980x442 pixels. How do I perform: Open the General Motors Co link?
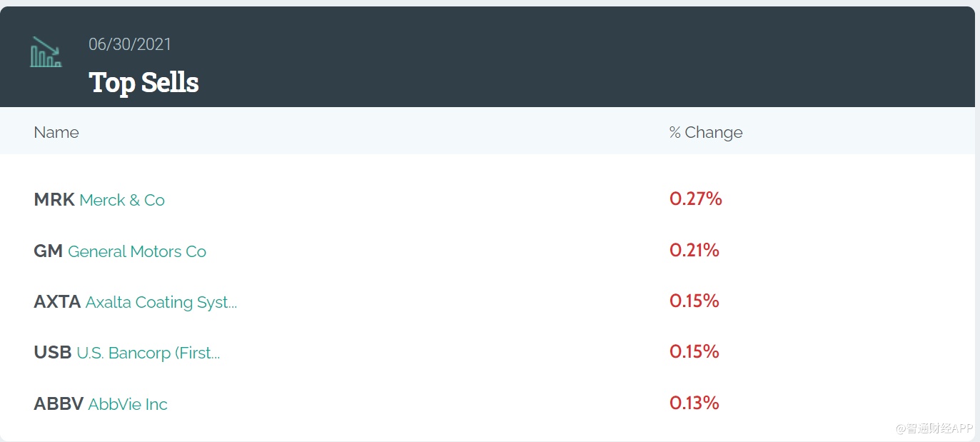[x=137, y=251]
